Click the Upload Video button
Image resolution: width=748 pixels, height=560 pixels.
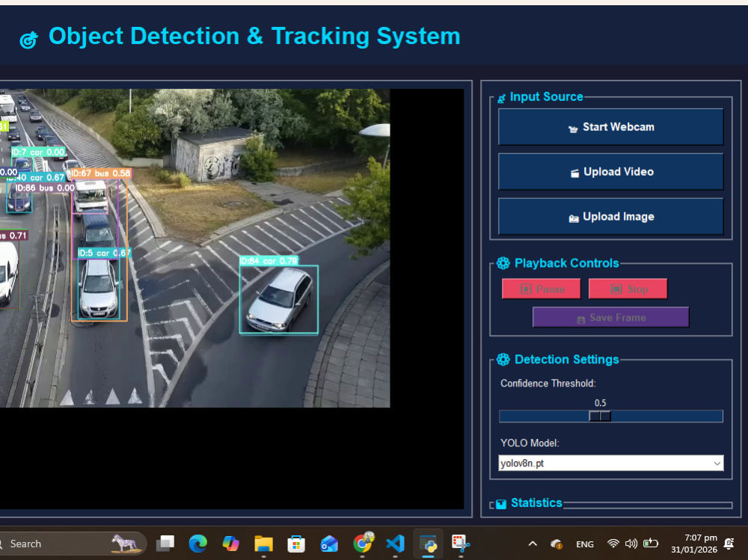click(610, 172)
